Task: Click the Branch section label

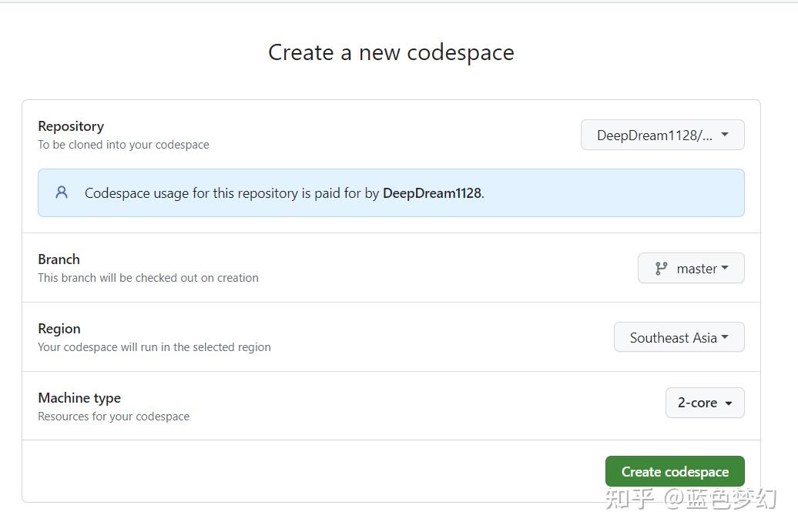Action: tap(59, 259)
